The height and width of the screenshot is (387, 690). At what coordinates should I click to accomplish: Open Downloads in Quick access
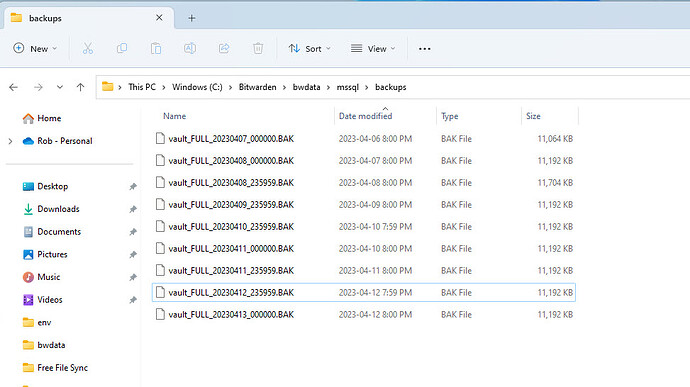(x=51, y=209)
